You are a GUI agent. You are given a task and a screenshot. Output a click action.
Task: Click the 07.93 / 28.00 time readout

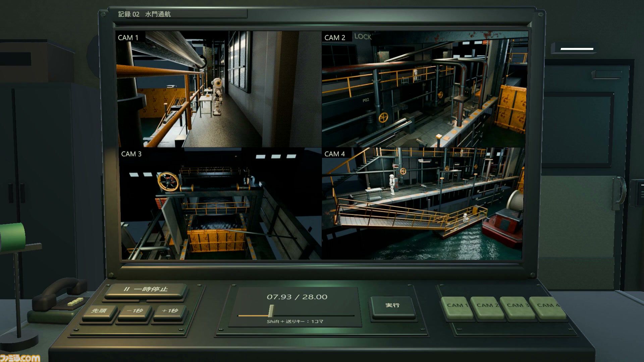click(297, 297)
